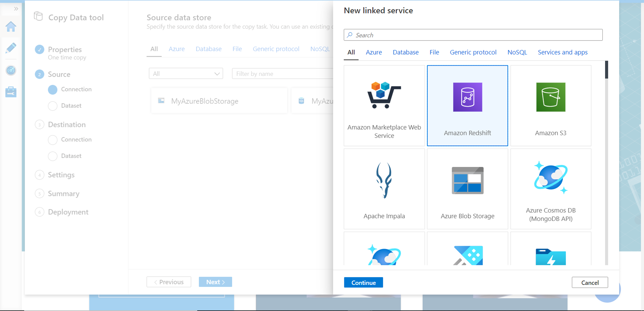This screenshot has width=644, height=311.
Task: Cancel the new linked service
Action: coord(590,283)
